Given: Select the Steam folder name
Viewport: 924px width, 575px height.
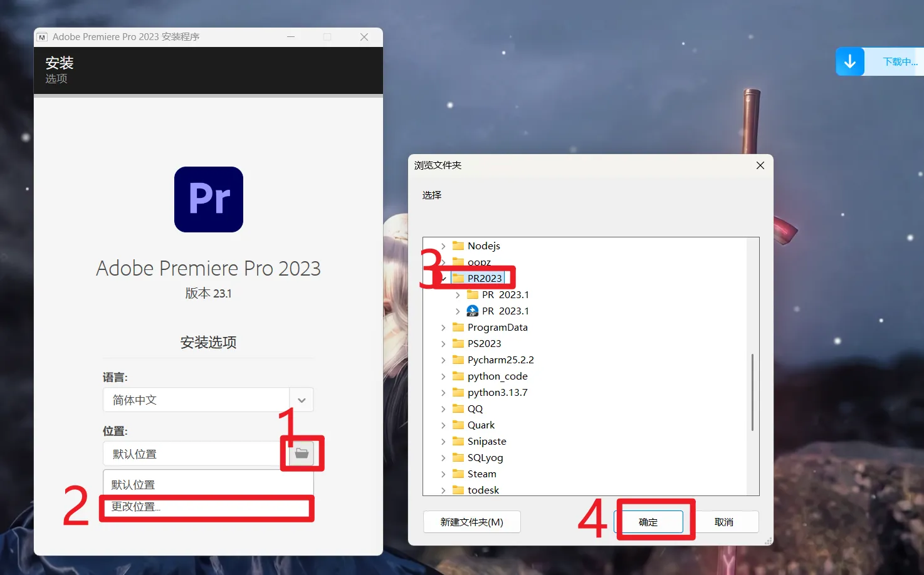Looking at the screenshot, I should click(482, 474).
